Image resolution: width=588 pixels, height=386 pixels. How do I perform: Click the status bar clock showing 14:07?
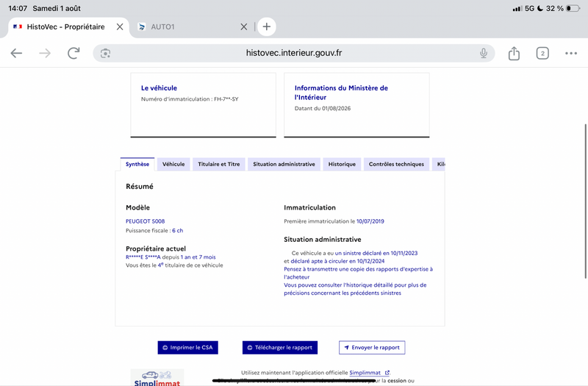18,8
